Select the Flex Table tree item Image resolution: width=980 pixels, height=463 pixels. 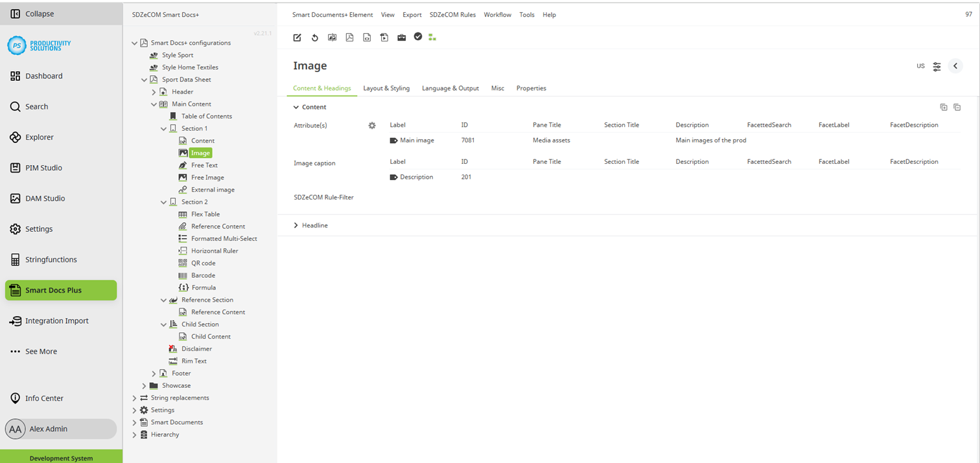(205, 214)
